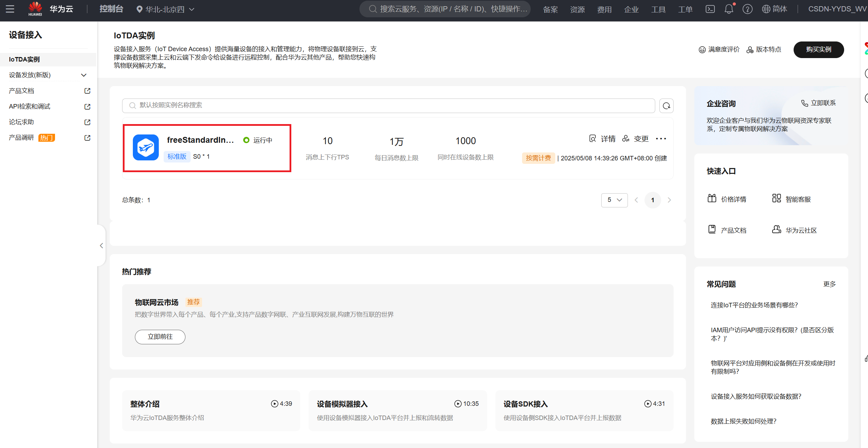Open 工单 in top navigation
This screenshot has width=868, height=448.
pyautogui.click(x=685, y=9)
